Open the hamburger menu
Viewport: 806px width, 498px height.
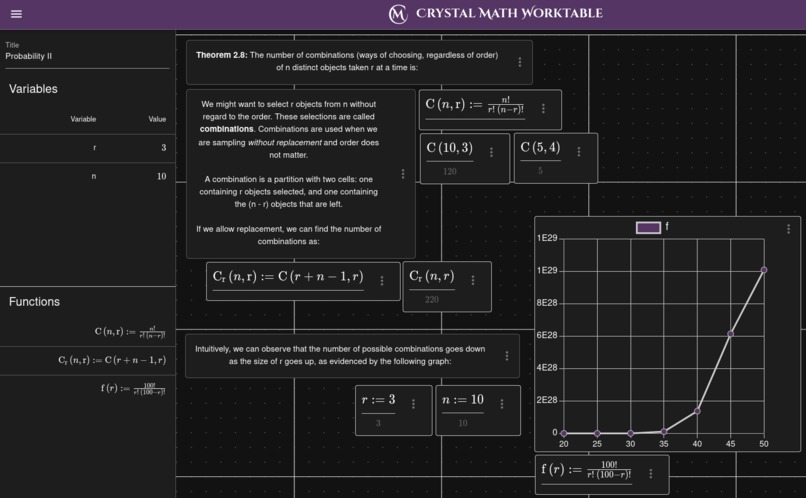[16, 14]
